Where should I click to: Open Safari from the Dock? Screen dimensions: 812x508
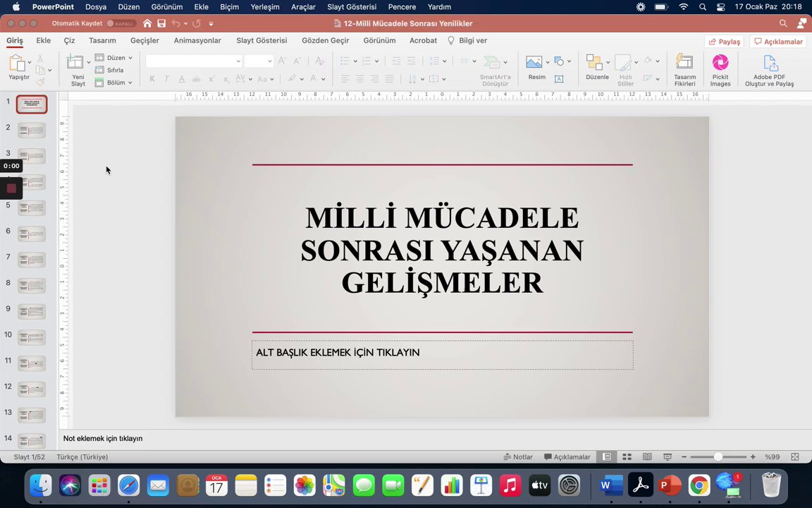(128, 485)
